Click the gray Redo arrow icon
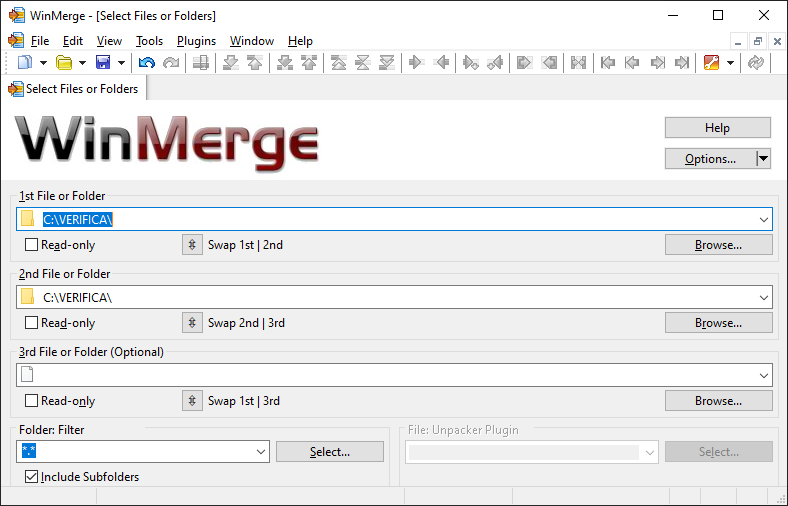The height and width of the screenshot is (506, 788). click(x=171, y=62)
